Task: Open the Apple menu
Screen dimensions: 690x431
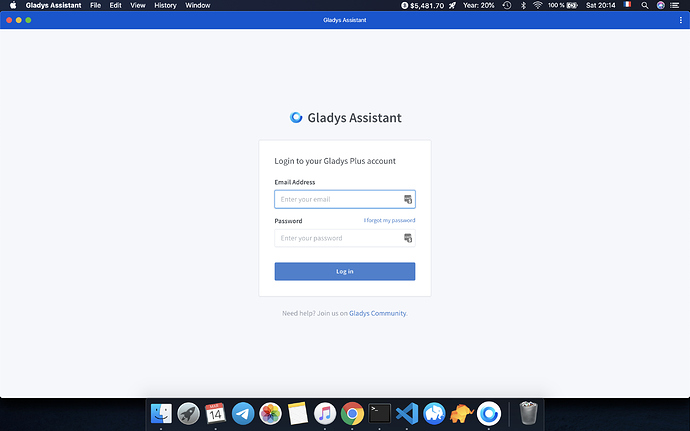Action: 13,5
